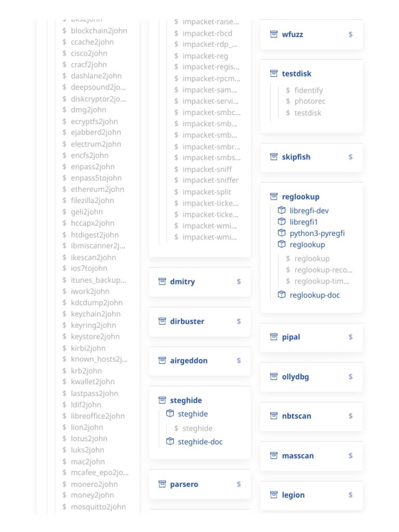Expand dollar sign toggle on skipfish card
The height and width of the screenshot is (532, 399).
pos(351,157)
